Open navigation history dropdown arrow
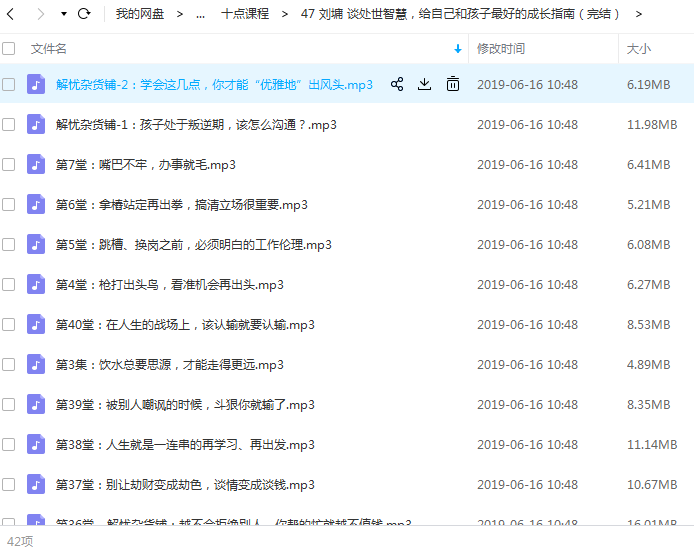The width and height of the screenshot is (694, 551). click(x=63, y=14)
